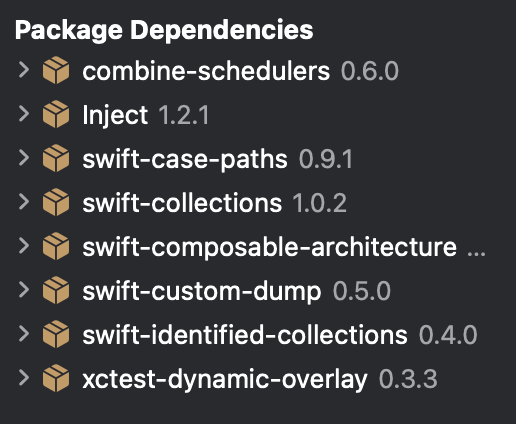This screenshot has width=516, height=424.
Task: Select the xctest-dynamic-overlay row name
Action: pyautogui.click(x=225, y=380)
